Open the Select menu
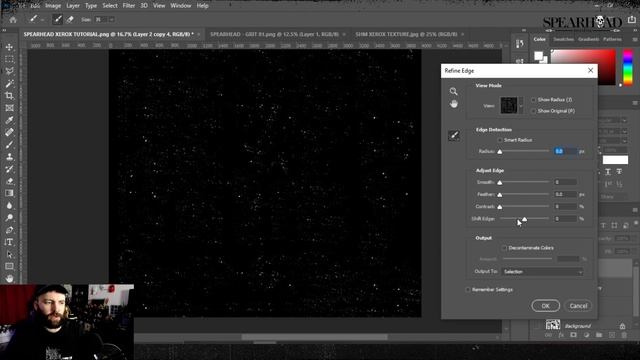This screenshot has width=640, height=360. coord(110,6)
